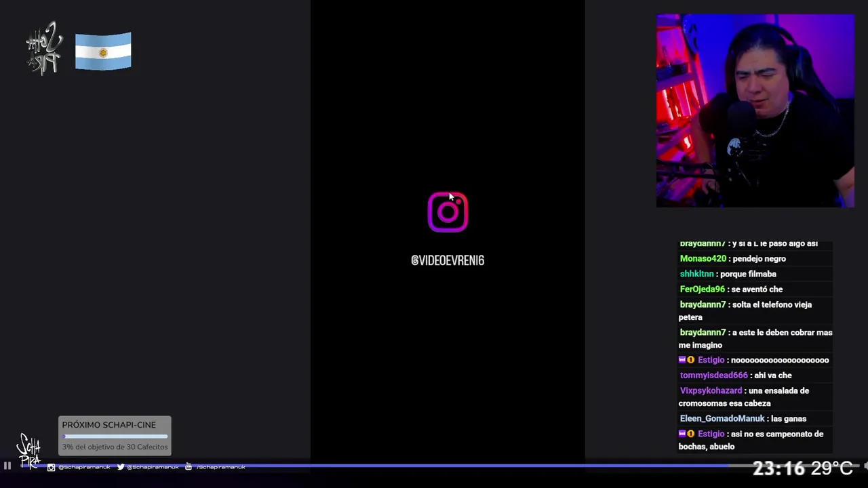Screen dimensions: 868x488
Task: Click yellow badge on Estigio 'nooooo' message
Action: click(691, 360)
